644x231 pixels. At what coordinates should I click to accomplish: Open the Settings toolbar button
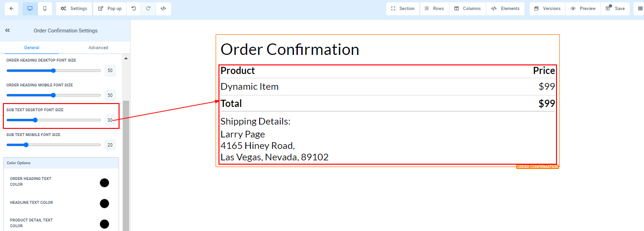pyautogui.click(x=74, y=9)
